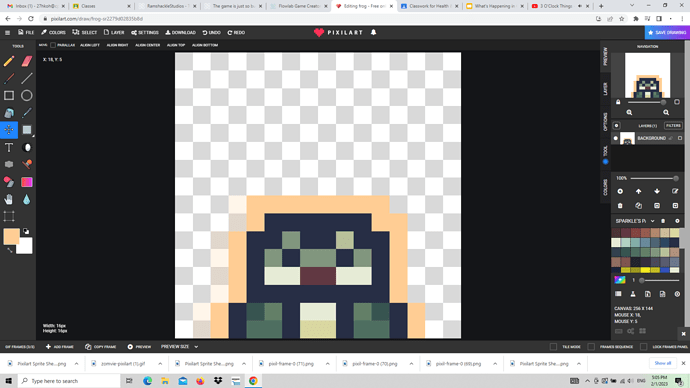Select the Rectangle shape tool

tap(9, 95)
